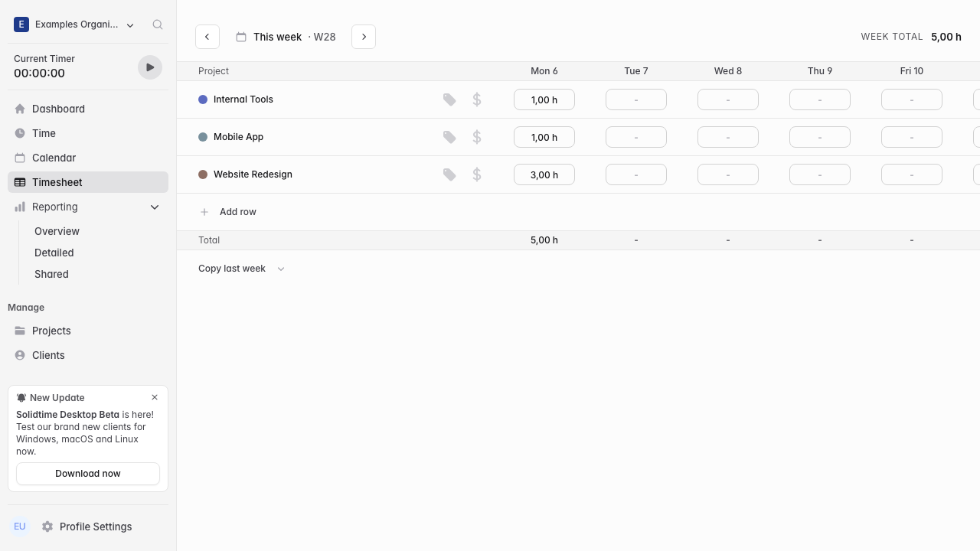
Task: Click Internal Tools Wednesday hours field
Action: tap(728, 99)
